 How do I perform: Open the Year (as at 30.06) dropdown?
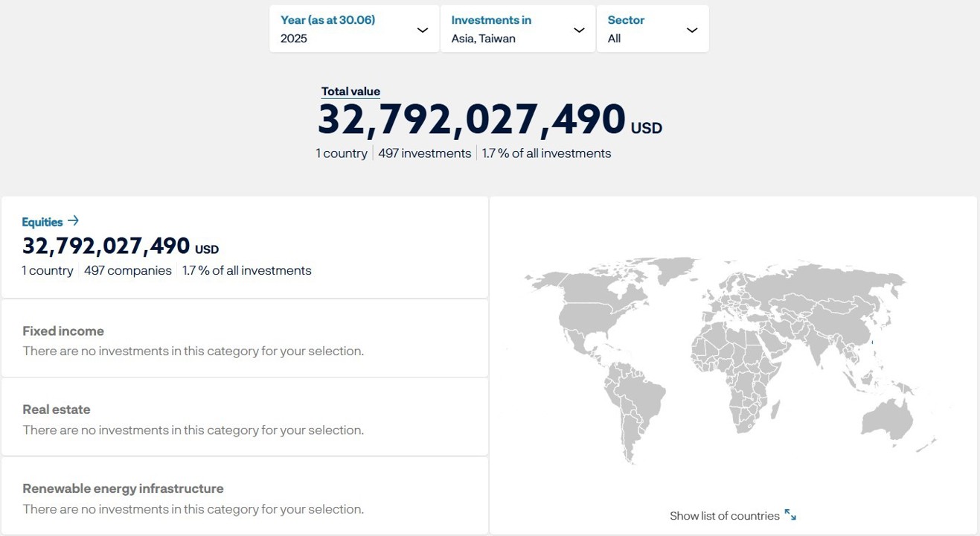tap(354, 29)
